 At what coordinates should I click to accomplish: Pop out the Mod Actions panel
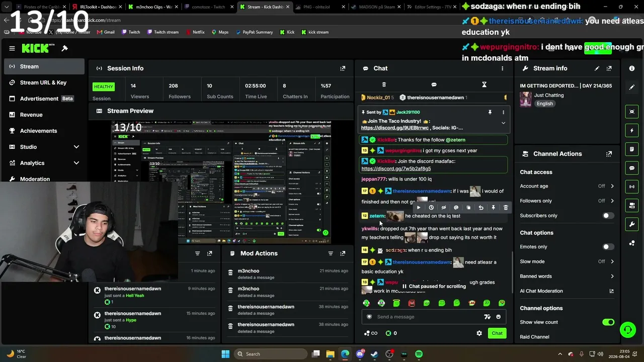pyautogui.click(x=343, y=253)
